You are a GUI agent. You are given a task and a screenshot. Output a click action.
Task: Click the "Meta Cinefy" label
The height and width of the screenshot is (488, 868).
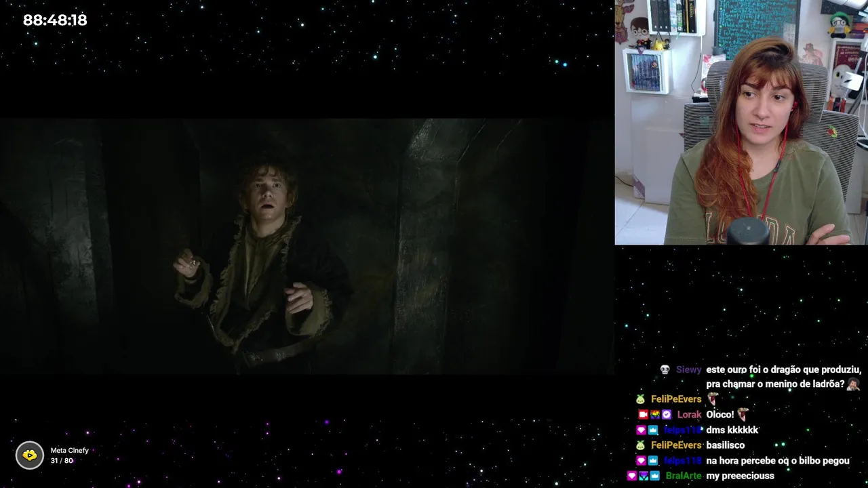click(69, 450)
